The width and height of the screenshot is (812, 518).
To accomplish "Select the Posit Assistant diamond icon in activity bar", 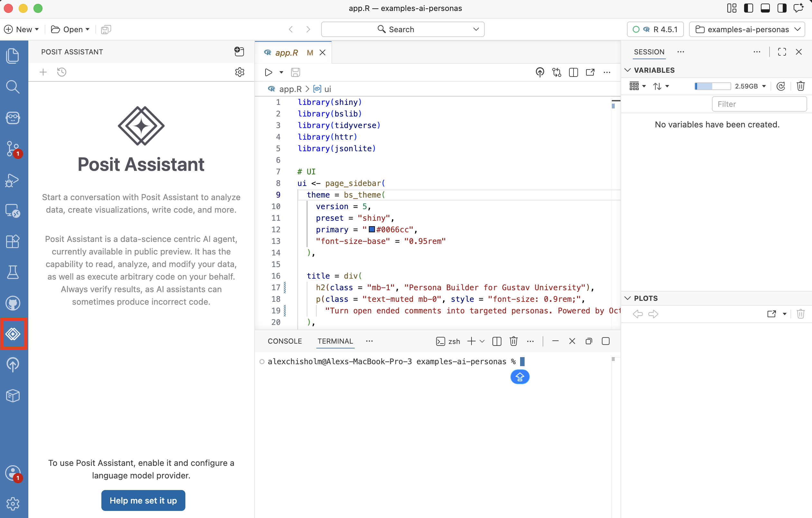I will click(13, 334).
